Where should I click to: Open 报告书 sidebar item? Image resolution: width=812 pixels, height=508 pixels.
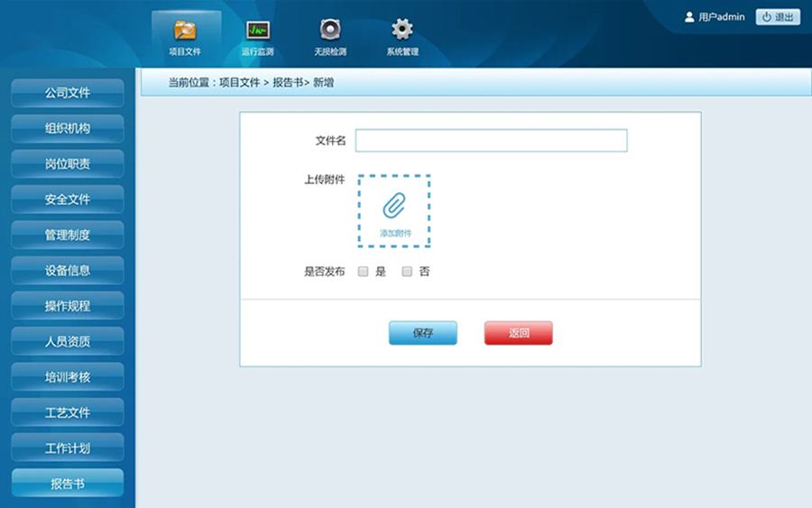[x=68, y=484]
